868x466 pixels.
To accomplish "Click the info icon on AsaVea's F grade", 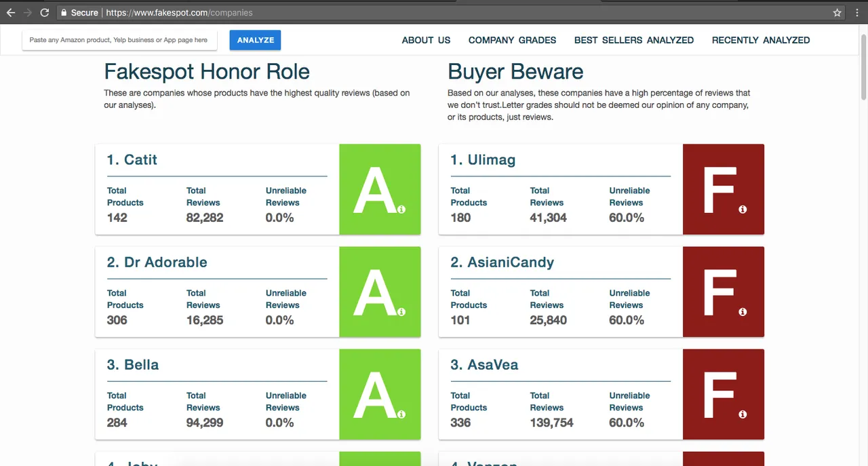I will point(743,414).
